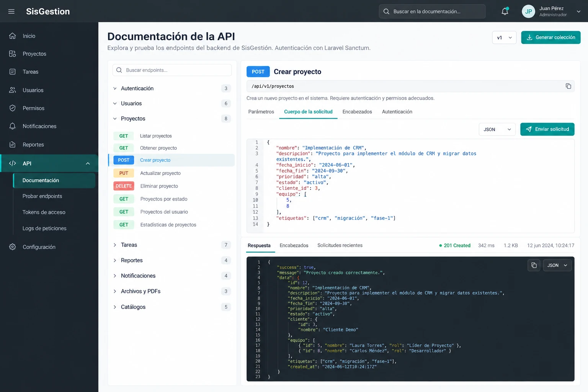Click the 201 Created status text
The width and height of the screenshot is (588, 392).
(457, 245)
